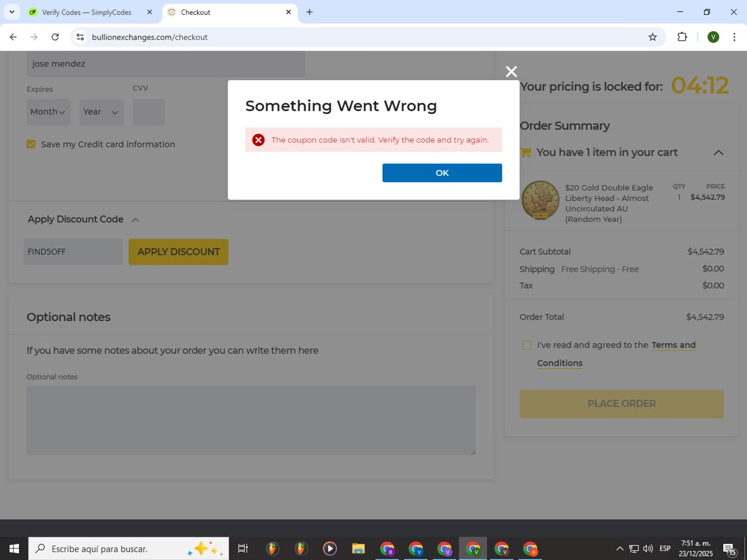Close the Checkout tab
This screenshot has width=747, height=560.
[288, 12]
